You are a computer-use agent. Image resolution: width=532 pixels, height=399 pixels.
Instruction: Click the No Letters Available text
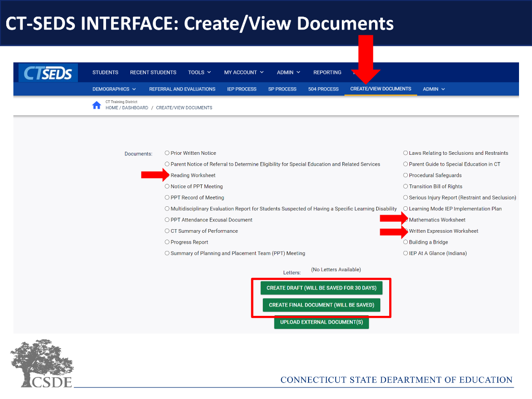(x=336, y=270)
